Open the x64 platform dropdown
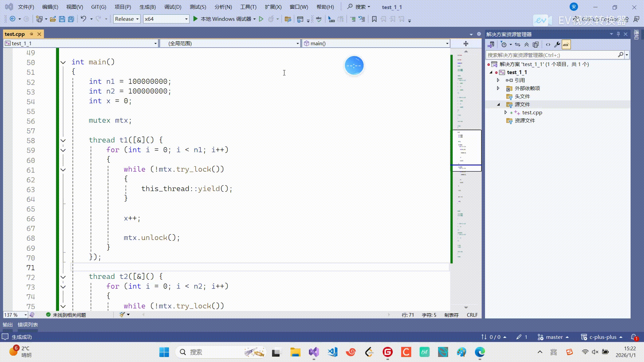Image resolution: width=644 pixels, height=362 pixels. pyautogui.click(x=166, y=19)
